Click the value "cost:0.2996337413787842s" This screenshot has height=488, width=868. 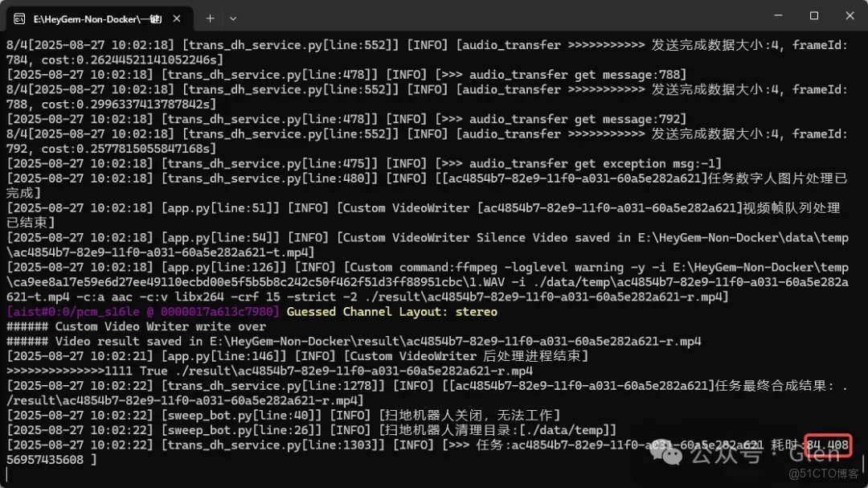point(129,105)
